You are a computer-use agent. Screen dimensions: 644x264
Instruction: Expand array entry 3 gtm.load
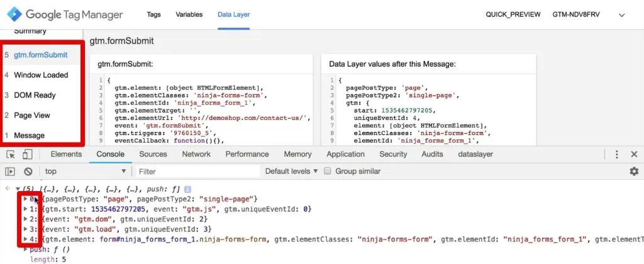[26, 229]
